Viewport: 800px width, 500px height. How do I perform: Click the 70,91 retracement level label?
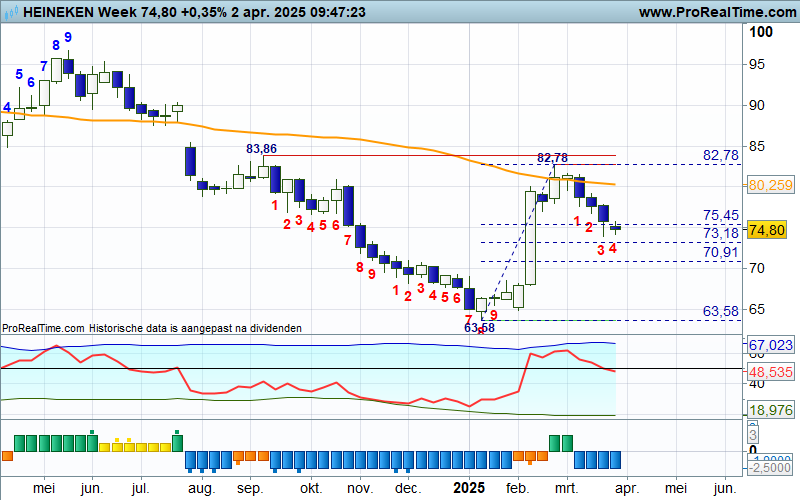click(720, 252)
